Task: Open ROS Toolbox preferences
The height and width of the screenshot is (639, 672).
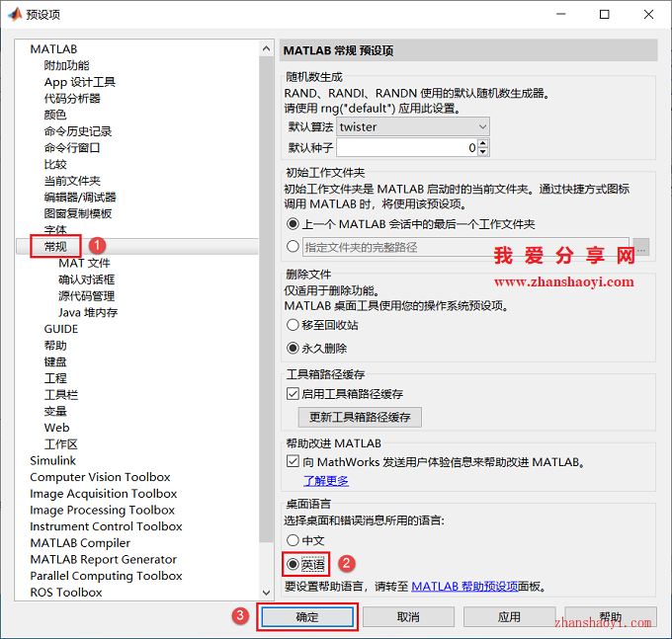Action: [x=66, y=593]
